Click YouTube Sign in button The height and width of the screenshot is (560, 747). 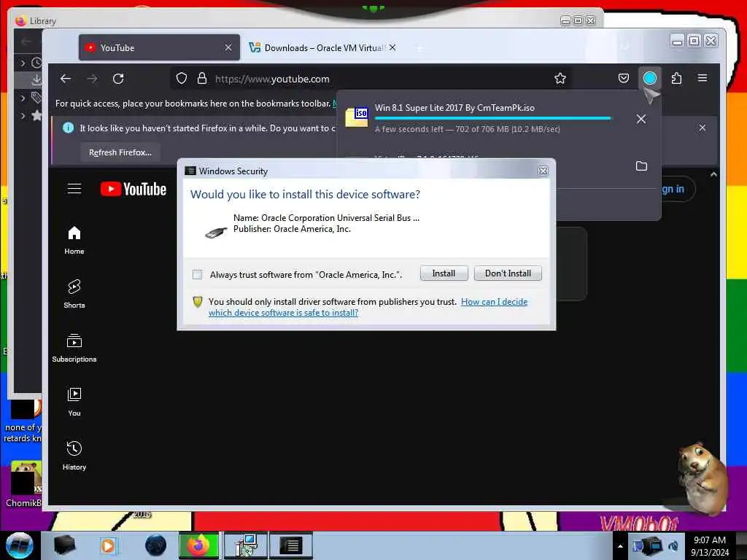click(x=673, y=189)
